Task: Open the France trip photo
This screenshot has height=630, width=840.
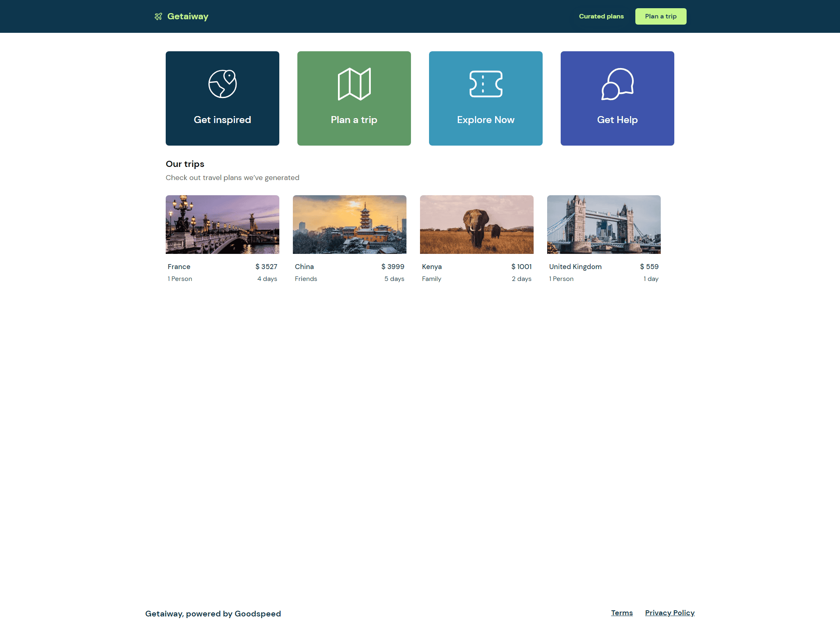Action: 222,224
